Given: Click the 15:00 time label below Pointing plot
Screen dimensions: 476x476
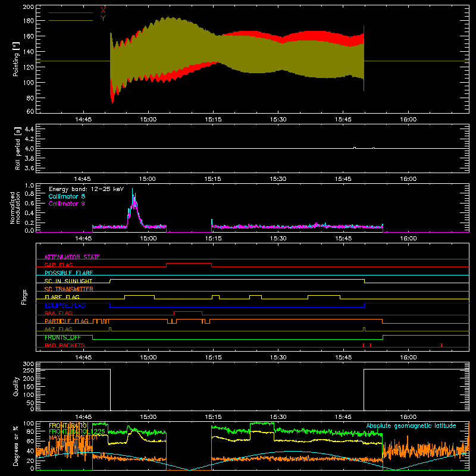Looking at the screenshot, I should pos(148,120).
